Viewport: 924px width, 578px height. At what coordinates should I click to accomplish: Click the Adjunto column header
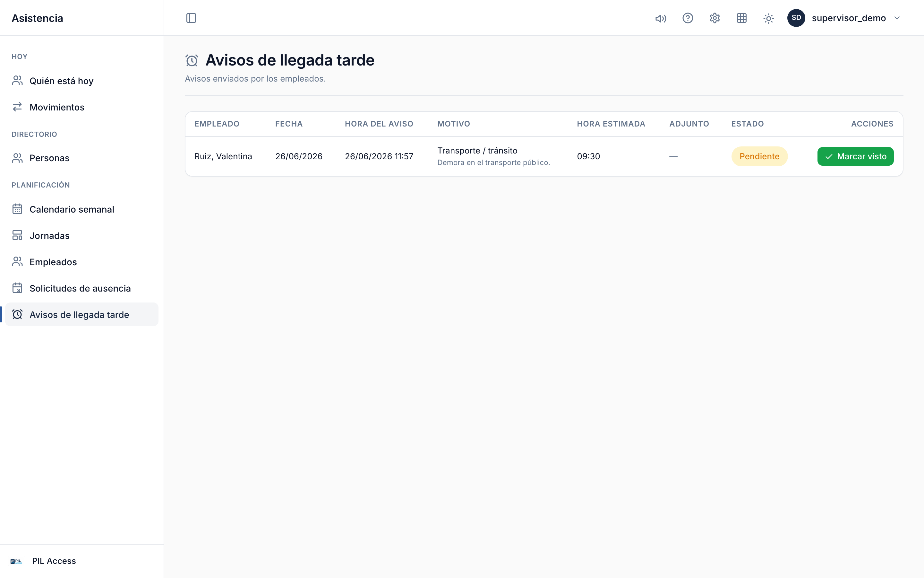tap(689, 124)
